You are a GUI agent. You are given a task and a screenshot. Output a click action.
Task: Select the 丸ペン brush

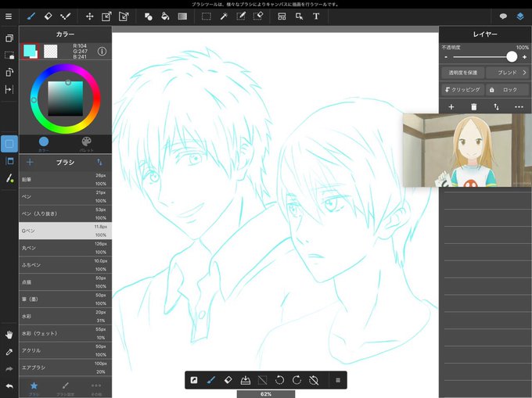pyautogui.click(x=65, y=248)
